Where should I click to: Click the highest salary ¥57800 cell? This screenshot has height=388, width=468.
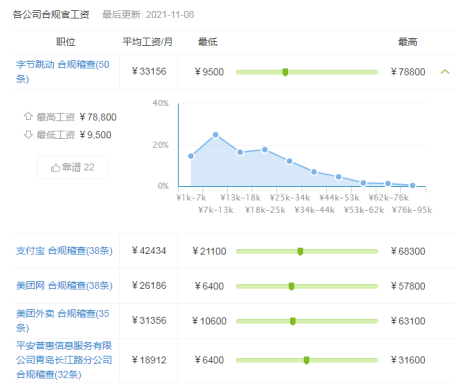pos(408,286)
